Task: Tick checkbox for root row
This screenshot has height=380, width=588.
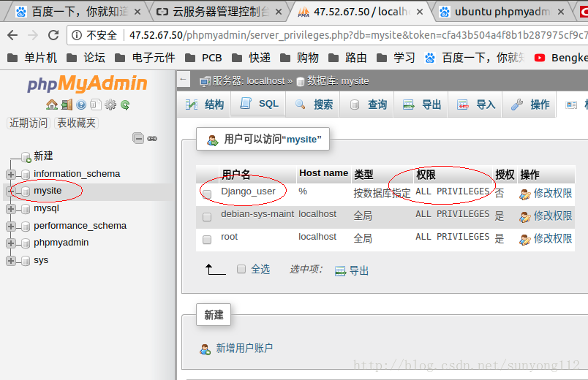Action: [207, 239]
